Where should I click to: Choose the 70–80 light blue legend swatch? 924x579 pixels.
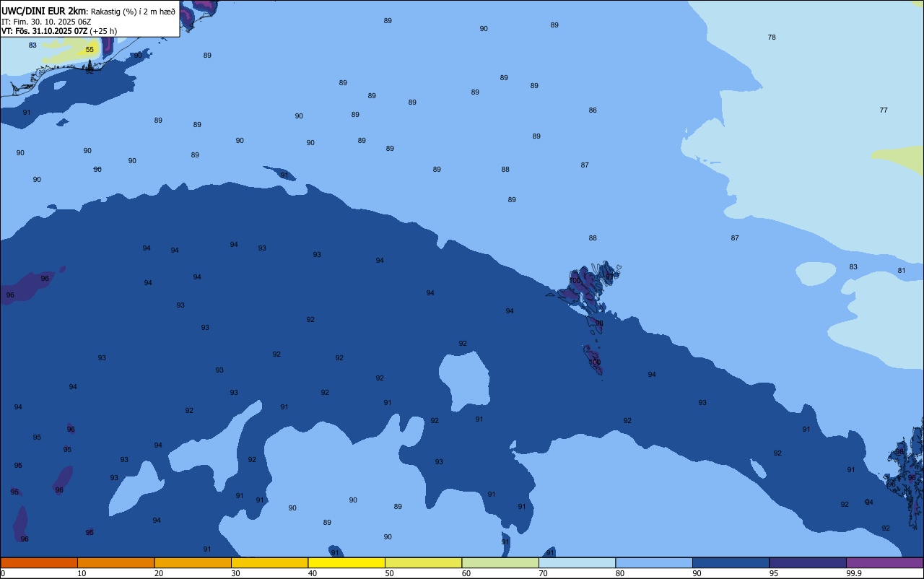click(577, 562)
